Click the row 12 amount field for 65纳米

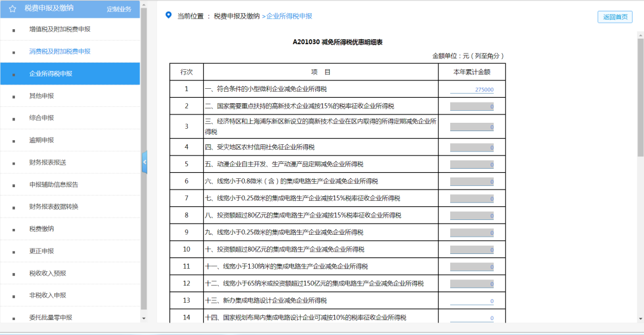click(x=472, y=284)
